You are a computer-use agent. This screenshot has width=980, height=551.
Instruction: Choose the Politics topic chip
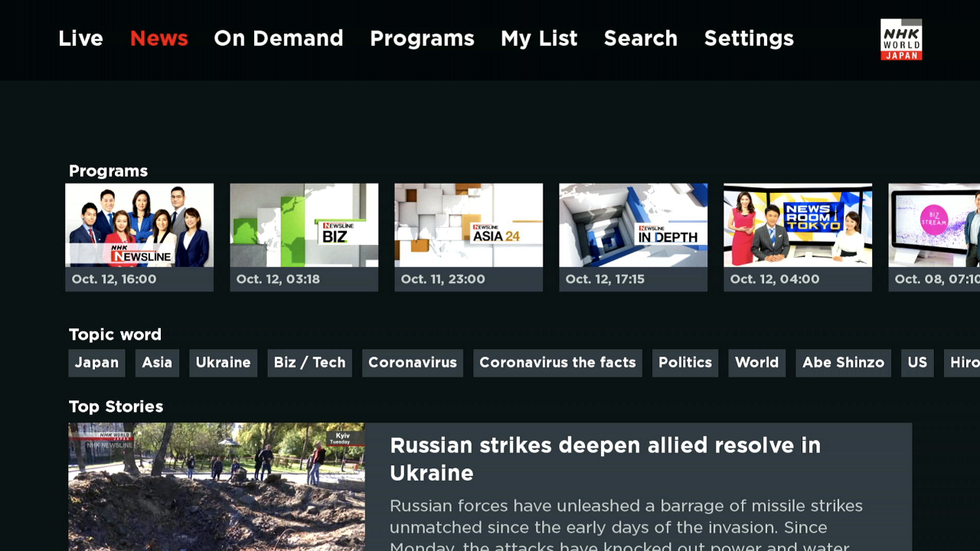coord(684,363)
